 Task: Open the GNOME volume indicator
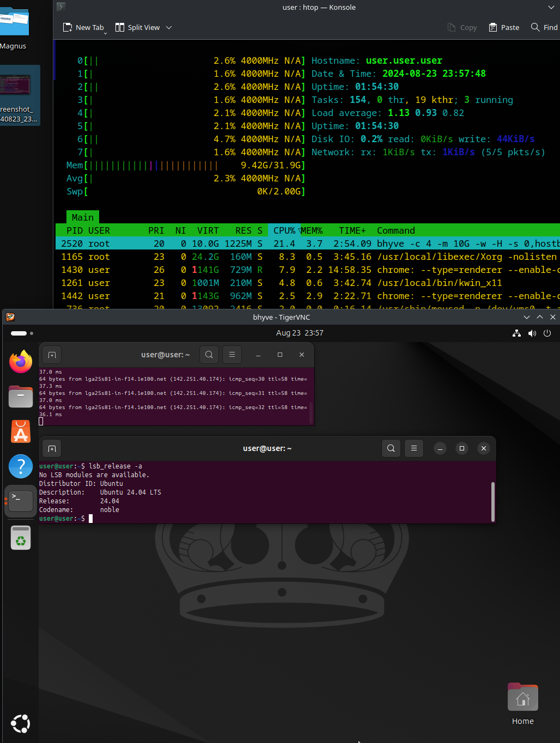[532, 333]
